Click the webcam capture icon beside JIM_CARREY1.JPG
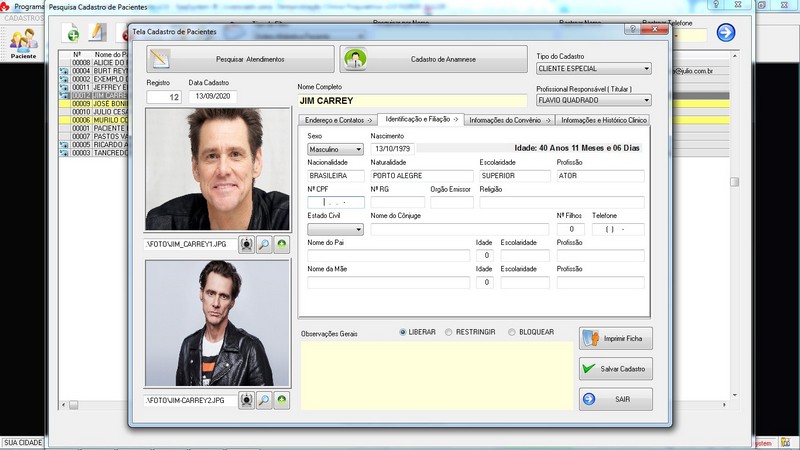Image resolution: width=800 pixels, height=450 pixels. coord(247,244)
